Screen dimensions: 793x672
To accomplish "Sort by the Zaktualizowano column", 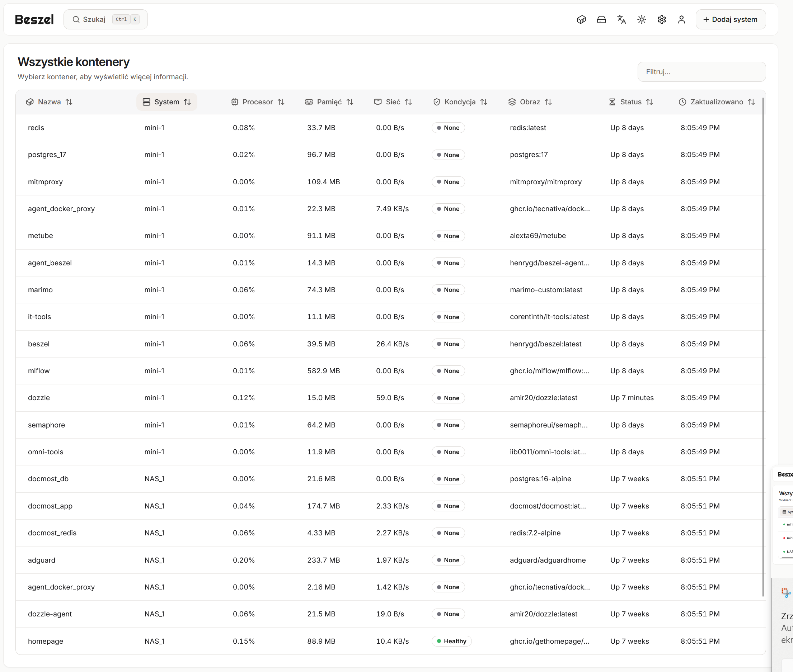I will point(717,102).
